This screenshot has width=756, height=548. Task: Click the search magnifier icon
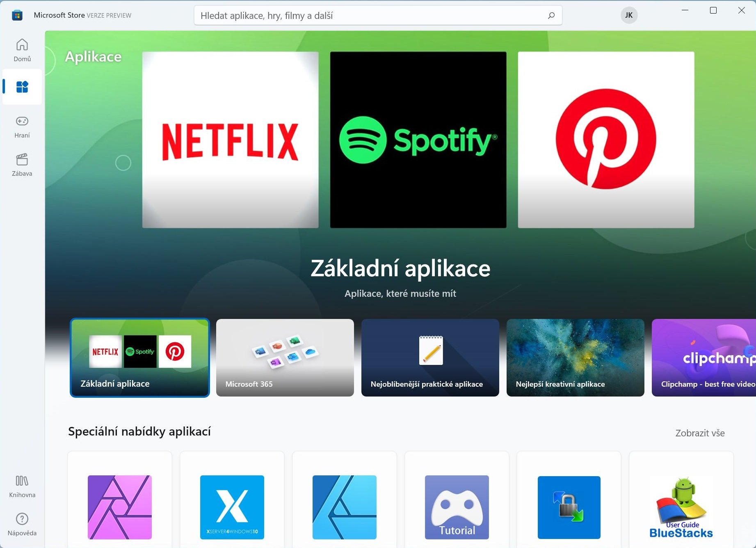[x=551, y=16]
